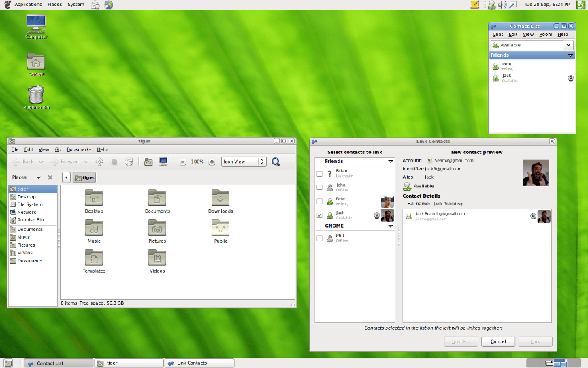Open the Downloads folder icon

pos(220,198)
